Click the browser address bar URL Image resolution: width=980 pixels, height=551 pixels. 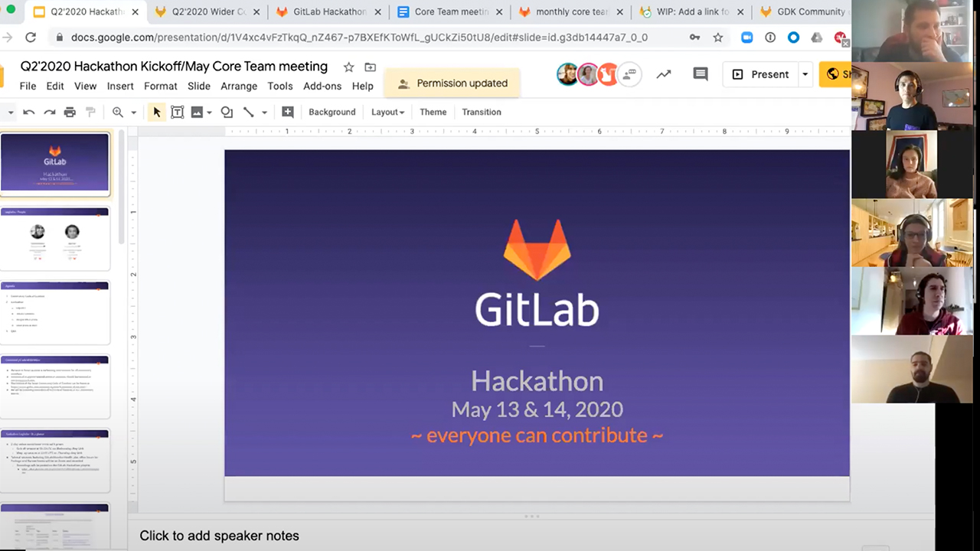359,37
